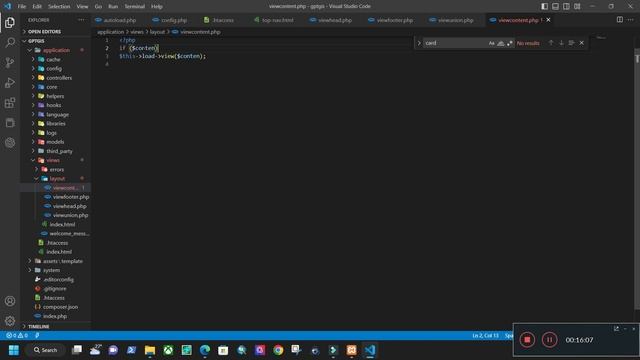
Task: Click the code minimap
Action: pos(601,38)
